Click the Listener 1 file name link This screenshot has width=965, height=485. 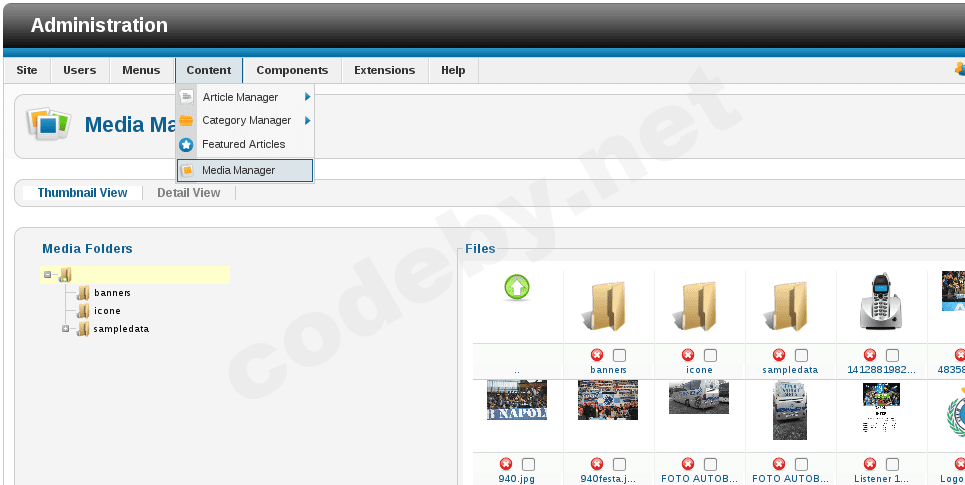pyautogui.click(x=881, y=479)
